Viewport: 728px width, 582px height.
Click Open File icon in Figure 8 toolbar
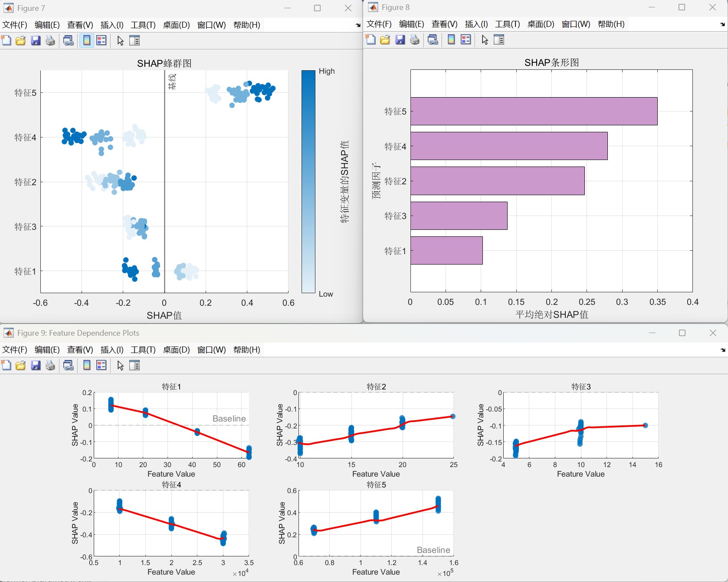pyautogui.click(x=385, y=40)
